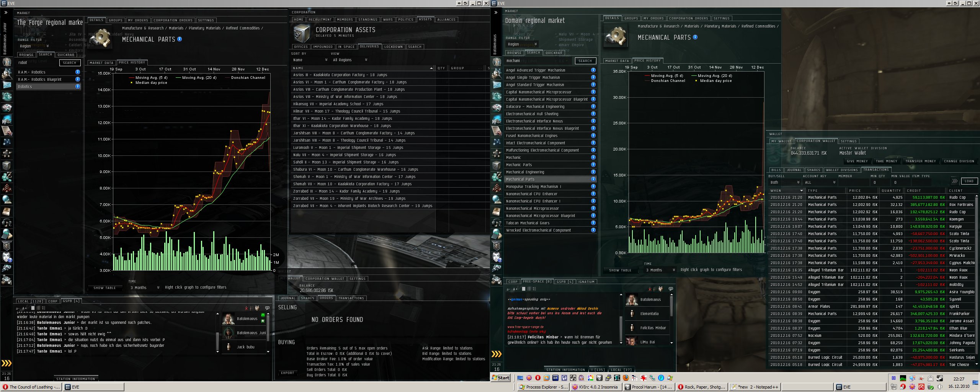Open the Notepad++ button in the Windows taskbar
The width and height of the screenshot is (980, 392).
[755, 387]
